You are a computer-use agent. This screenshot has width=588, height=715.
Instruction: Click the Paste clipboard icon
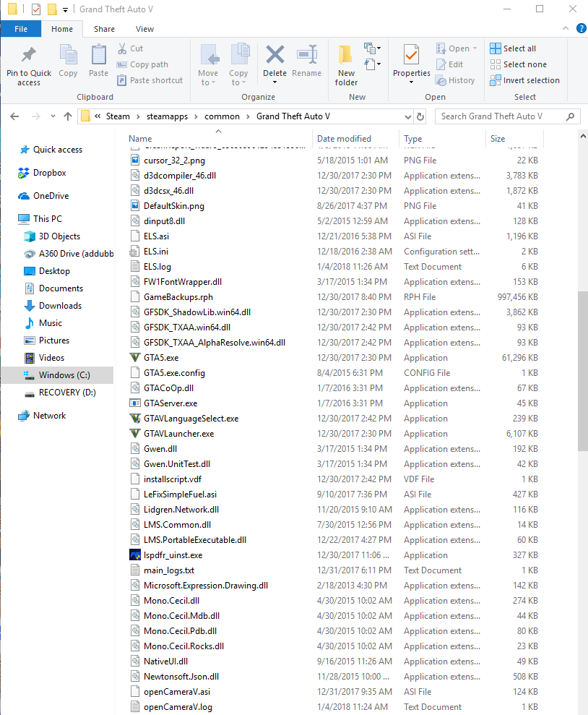coord(98,55)
